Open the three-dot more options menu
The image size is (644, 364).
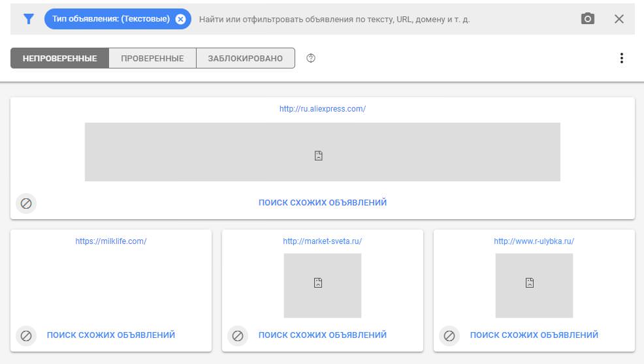click(x=621, y=58)
